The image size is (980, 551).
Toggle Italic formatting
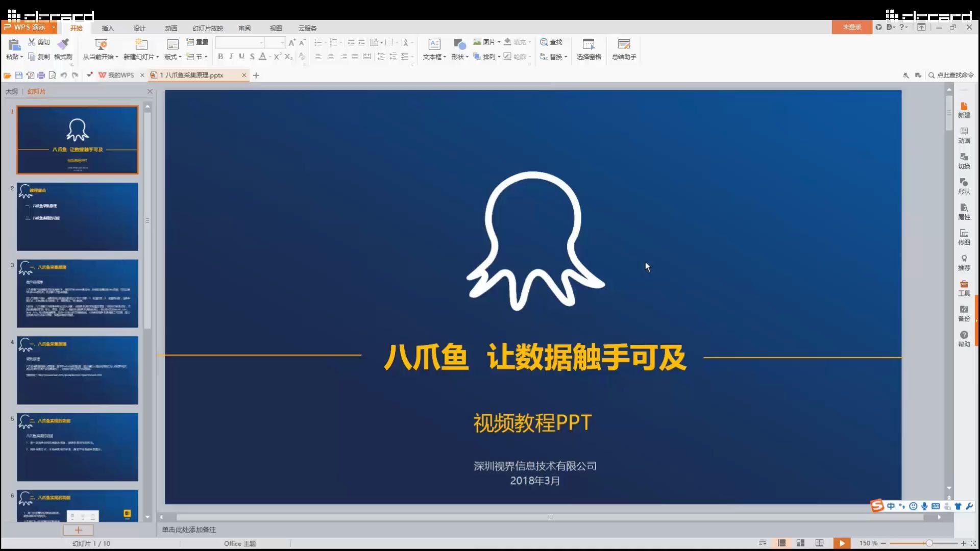coord(231,57)
